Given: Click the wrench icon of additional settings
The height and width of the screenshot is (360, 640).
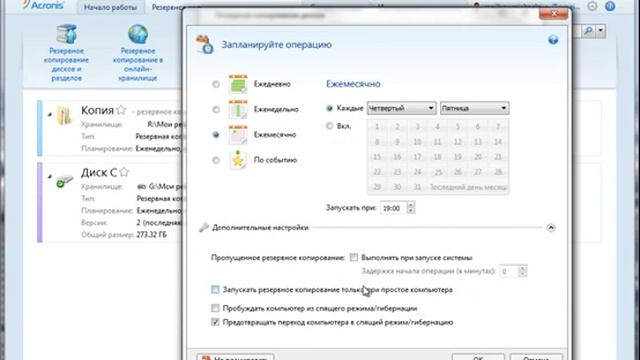Looking at the screenshot, I should pos(203,228).
